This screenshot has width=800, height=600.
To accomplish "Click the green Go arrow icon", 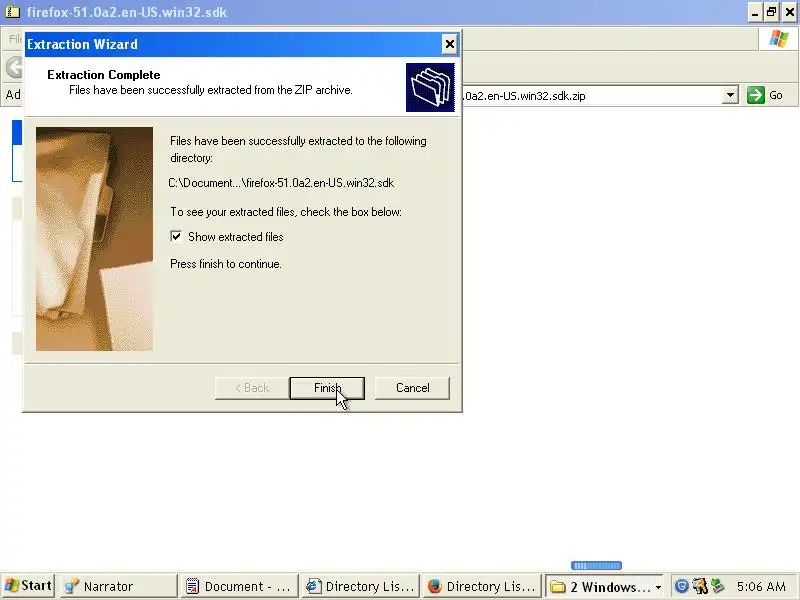I will click(x=756, y=95).
